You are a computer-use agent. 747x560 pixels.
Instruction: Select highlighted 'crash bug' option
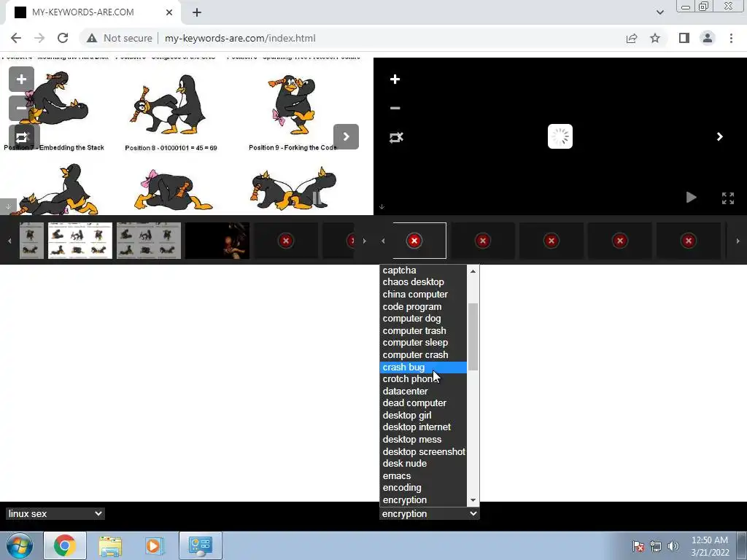coord(423,367)
